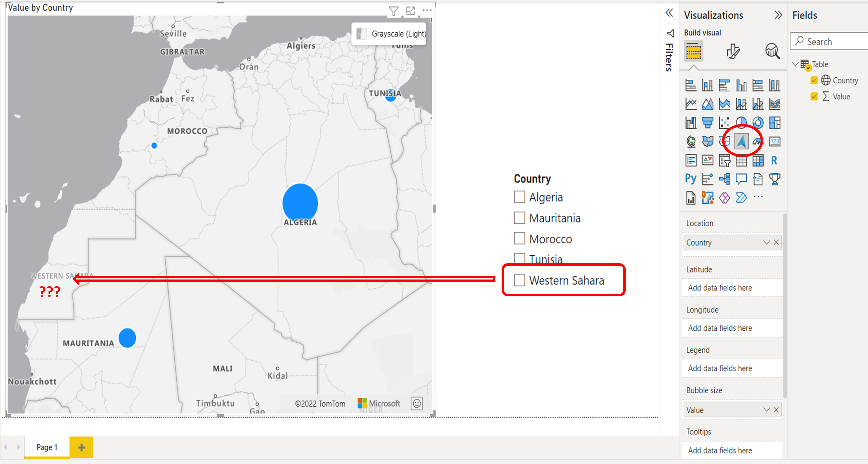
Task: Pick the Ribbon chart visual
Action: click(x=775, y=104)
